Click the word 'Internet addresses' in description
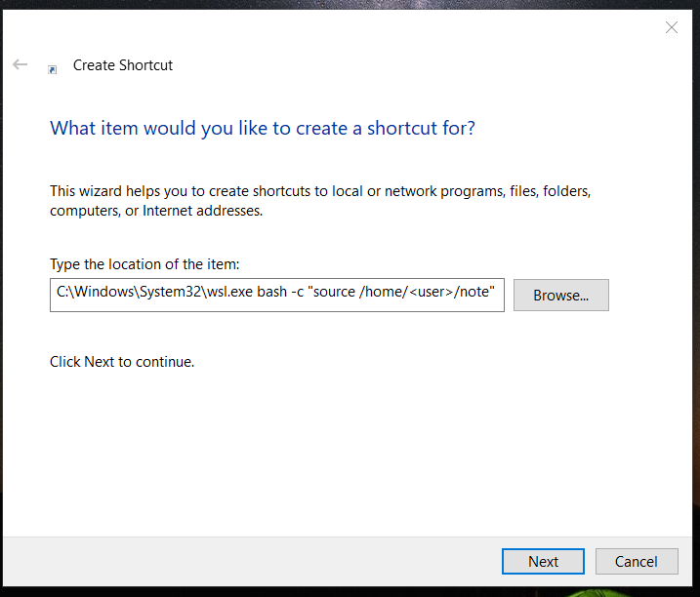Image resolution: width=700 pixels, height=597 pixels. (202, 211)
